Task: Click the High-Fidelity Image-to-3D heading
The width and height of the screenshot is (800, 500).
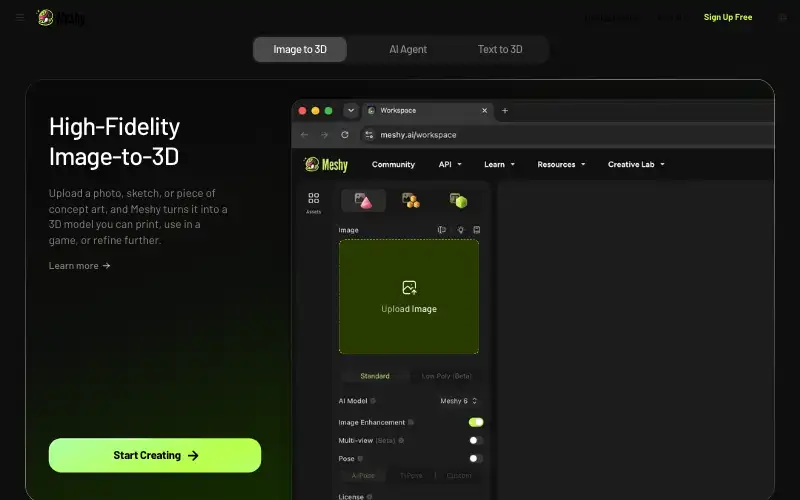Action: [x=114, y=141]
